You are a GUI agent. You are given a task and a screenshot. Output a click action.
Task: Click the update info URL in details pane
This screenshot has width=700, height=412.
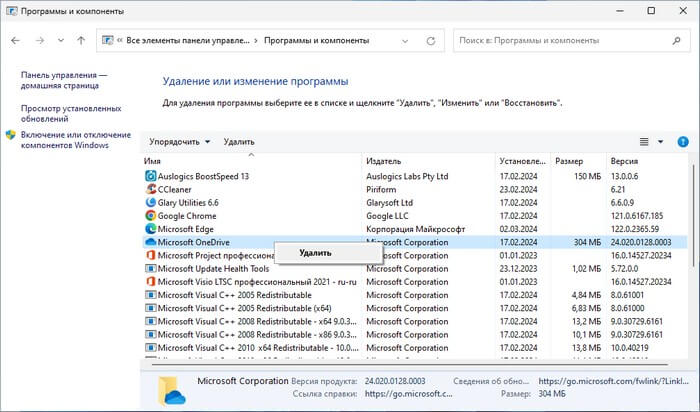coord(613,381)
